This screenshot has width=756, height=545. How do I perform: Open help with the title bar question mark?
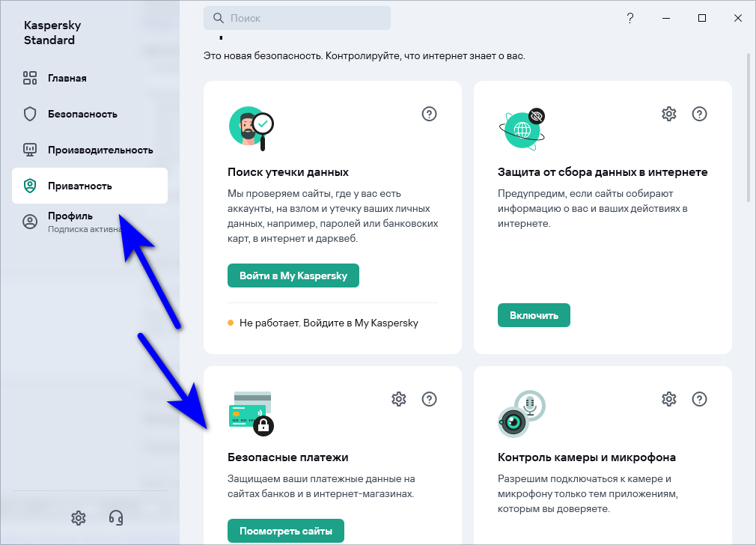pos(630,18)
